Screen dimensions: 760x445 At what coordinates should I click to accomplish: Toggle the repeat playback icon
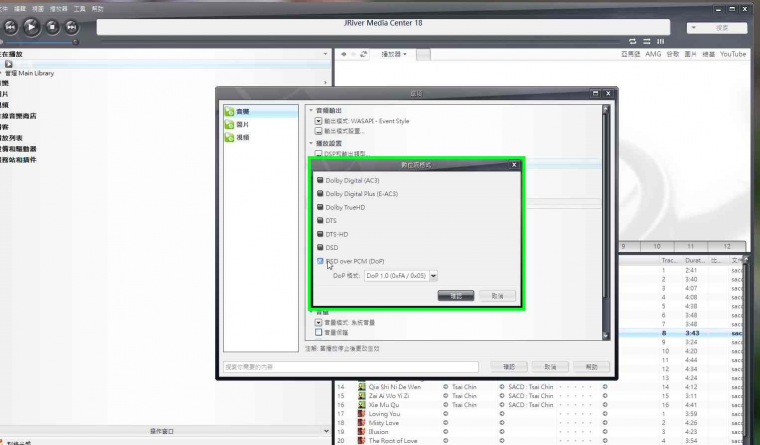633,42
